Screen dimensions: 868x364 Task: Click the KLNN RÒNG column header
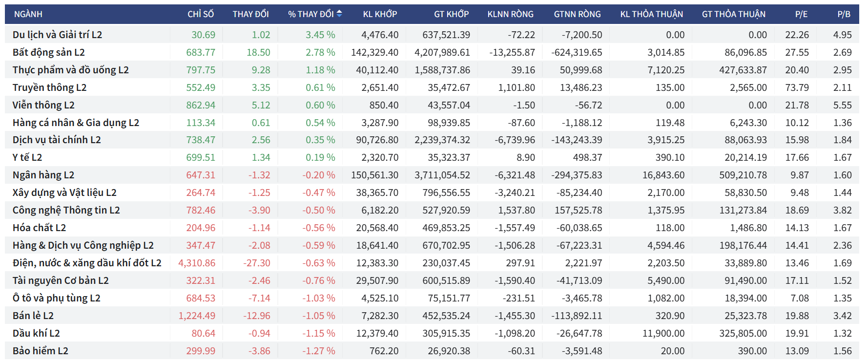tap(510, 14)
